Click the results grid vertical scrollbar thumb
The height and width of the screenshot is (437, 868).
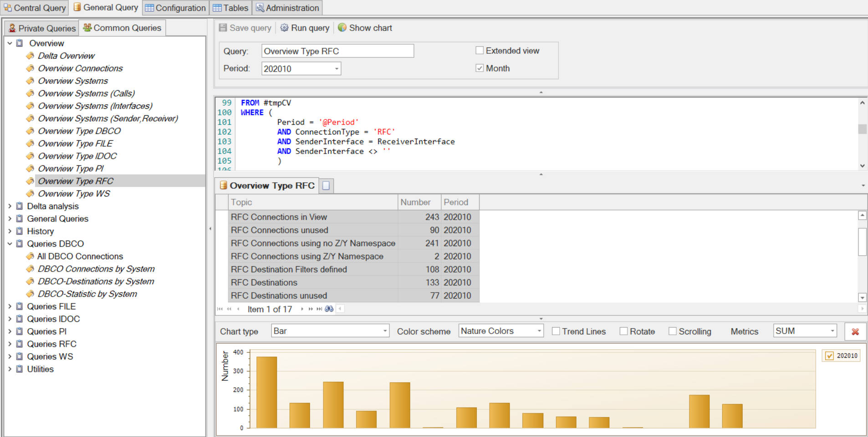(x=862, y=242)
